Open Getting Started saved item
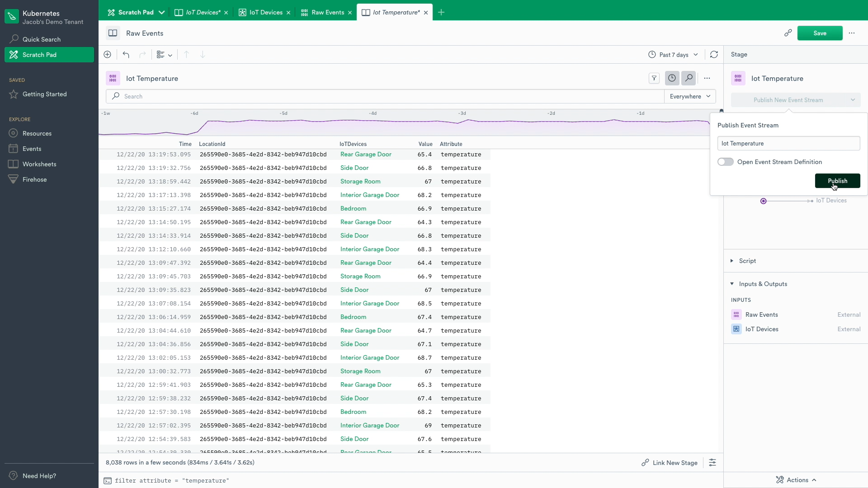The width and height of the screenshot is (868, 488). tap(49, 94)
